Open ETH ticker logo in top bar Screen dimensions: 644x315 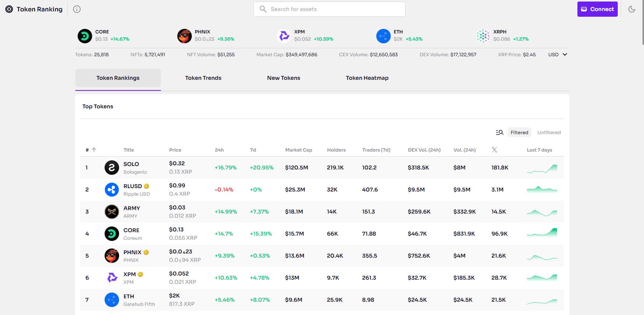383,36
